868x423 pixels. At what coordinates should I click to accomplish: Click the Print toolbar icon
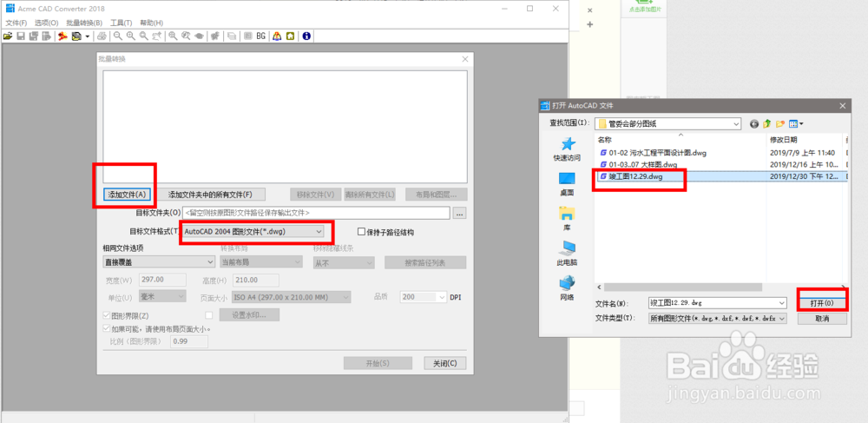[x=102, y=36]
